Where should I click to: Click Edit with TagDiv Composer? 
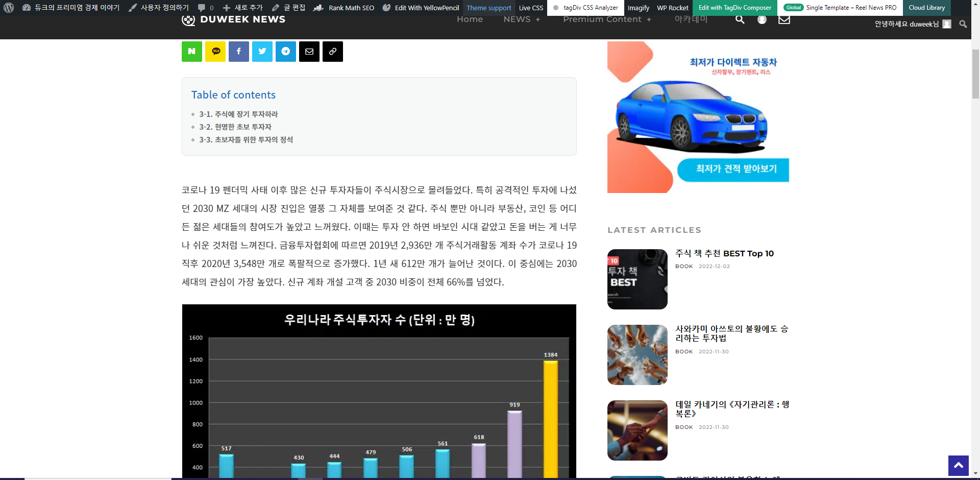pyautogui.click(x=734, y=8)
